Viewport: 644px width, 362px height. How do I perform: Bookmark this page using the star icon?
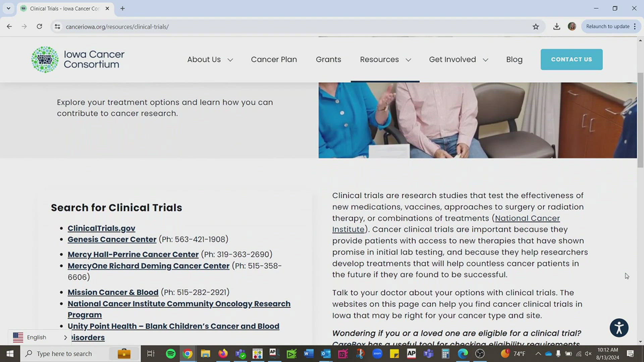(536, 26)
